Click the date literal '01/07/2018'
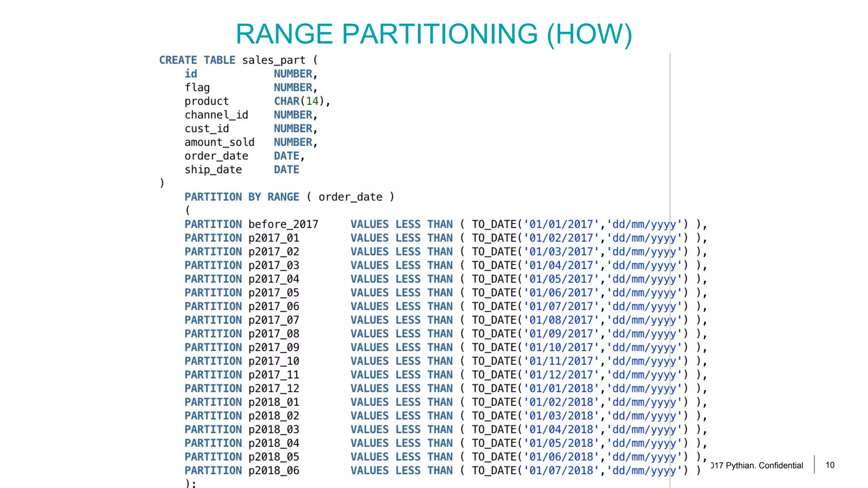 click(x=561, y=471)
